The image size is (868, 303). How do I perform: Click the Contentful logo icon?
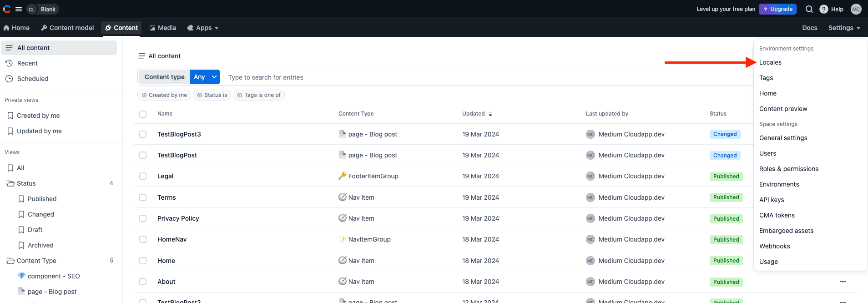(7, 9)
